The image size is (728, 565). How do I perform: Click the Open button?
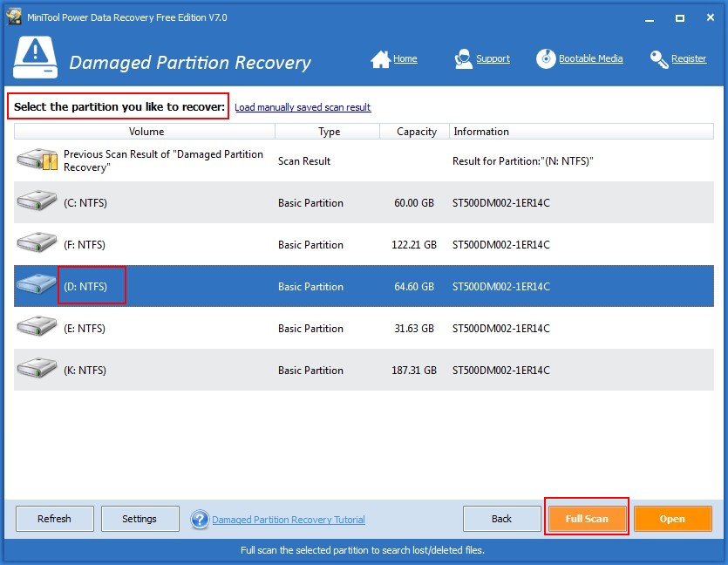click(673, 518)
